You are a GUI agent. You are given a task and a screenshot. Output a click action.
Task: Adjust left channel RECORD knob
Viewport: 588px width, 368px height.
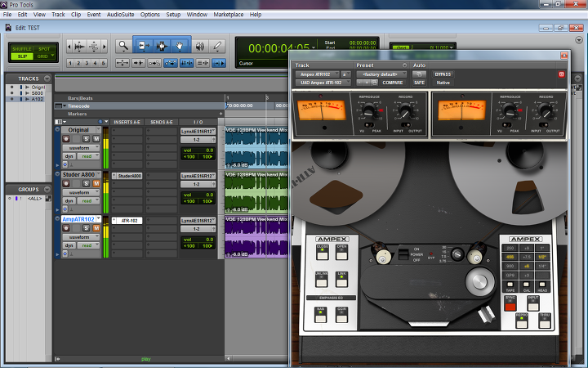pyautogui.click(x=405, y=111)
